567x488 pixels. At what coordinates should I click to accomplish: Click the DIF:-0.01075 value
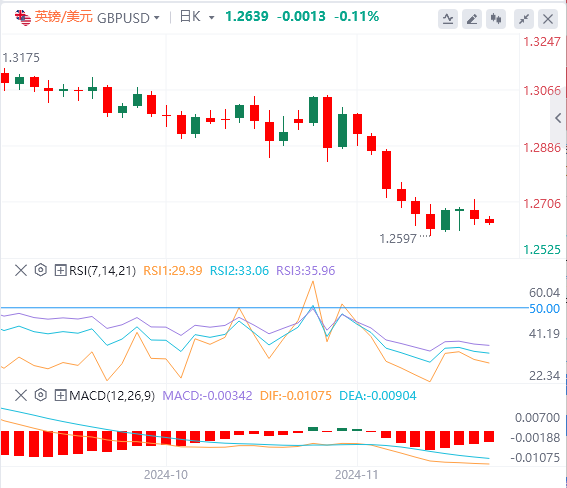(x=295, y=395)
